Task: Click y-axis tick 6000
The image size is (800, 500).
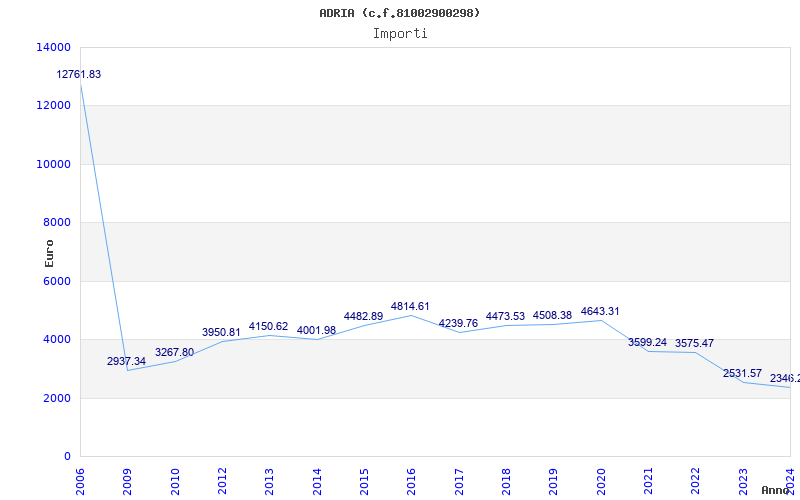Action: (x=57, y=282)
